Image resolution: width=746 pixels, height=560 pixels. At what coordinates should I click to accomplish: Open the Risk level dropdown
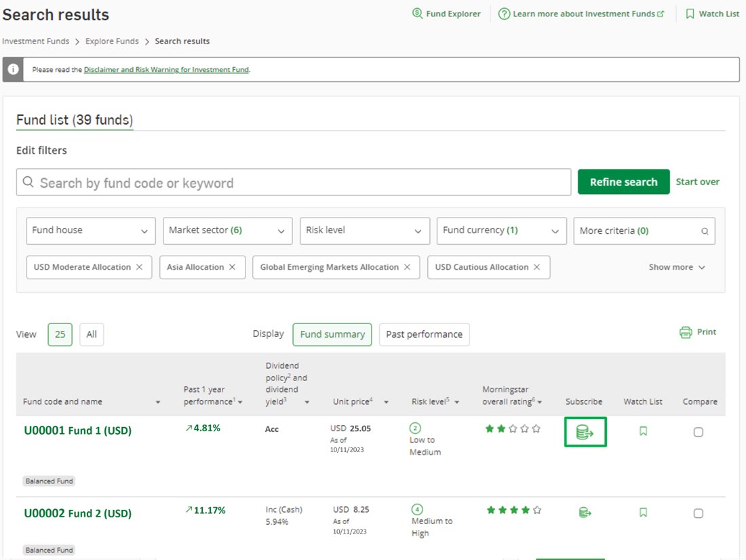[364, 231]
